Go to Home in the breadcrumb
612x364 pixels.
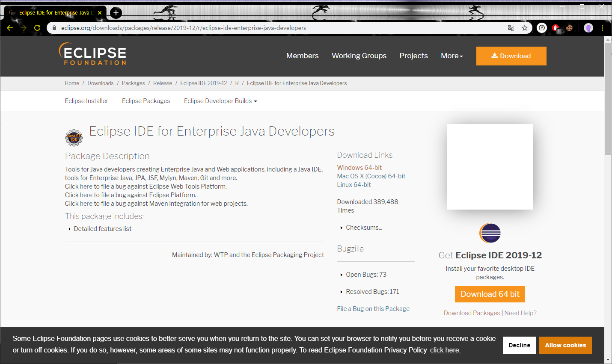coord(72,83)
